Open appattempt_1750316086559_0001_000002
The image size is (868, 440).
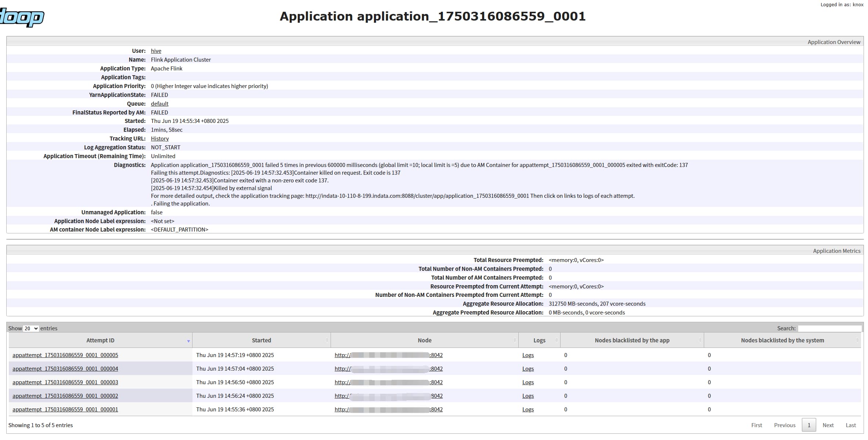pos(65,396)
